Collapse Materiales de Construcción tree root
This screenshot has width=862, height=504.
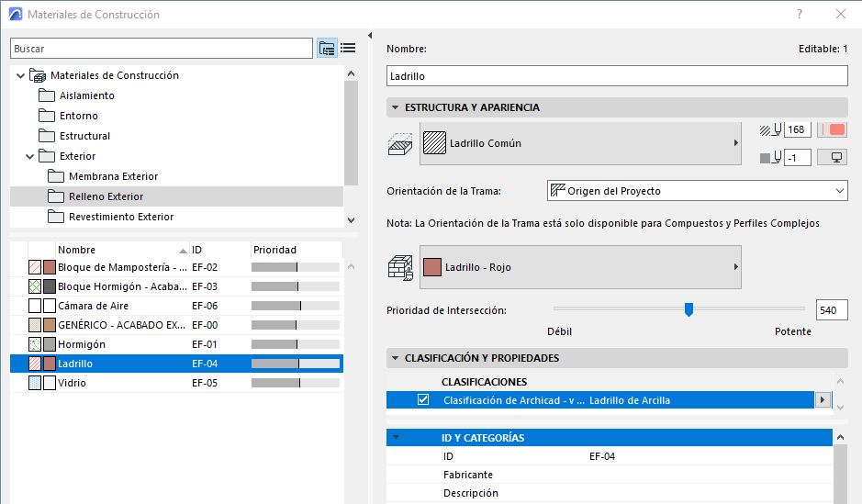coord(21,75)
